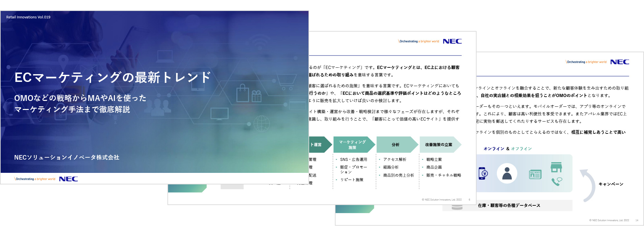Select page number 6 on the middle slide

point(469,200)
